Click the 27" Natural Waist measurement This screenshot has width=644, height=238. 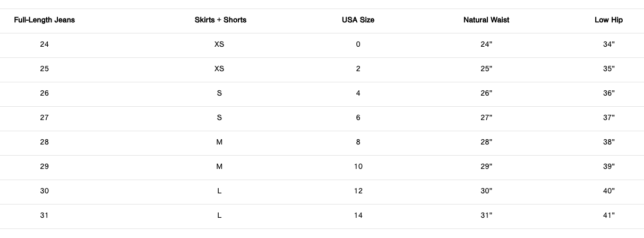486,118
